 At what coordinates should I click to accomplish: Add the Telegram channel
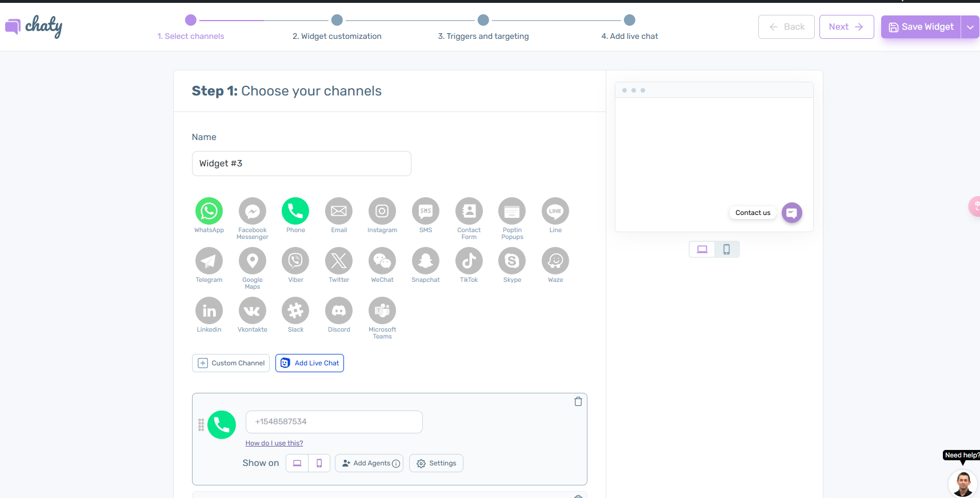tap(209, 261)
